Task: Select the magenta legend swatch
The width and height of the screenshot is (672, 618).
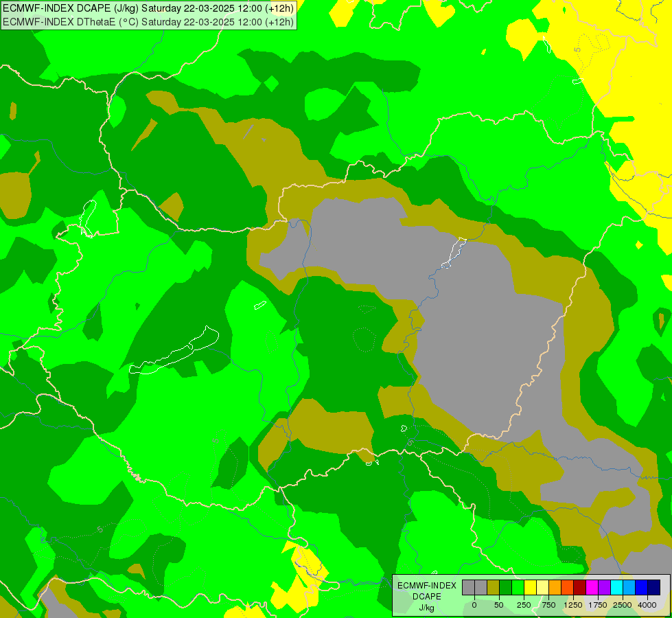Action: click(x=592, y=588)
